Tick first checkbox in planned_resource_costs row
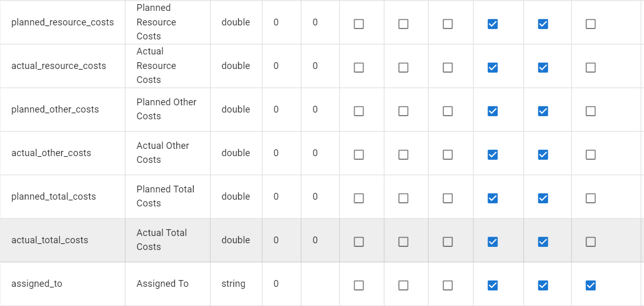 coord(359,24)
